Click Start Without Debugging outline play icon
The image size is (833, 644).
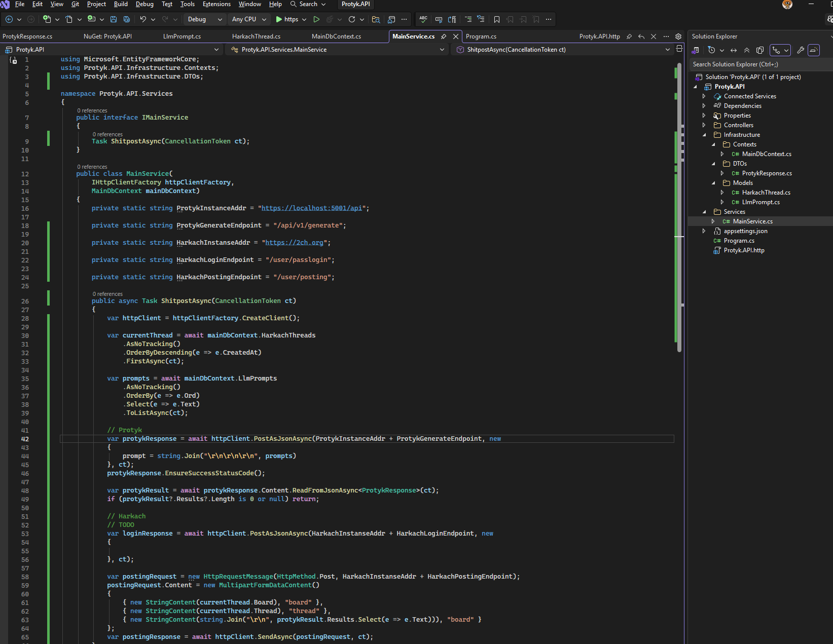(x=316, y=19)
